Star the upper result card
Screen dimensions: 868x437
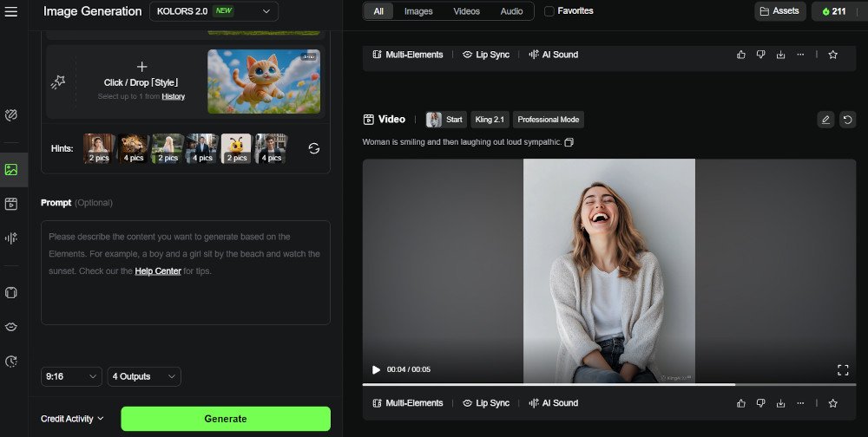[x=832, y=55]
